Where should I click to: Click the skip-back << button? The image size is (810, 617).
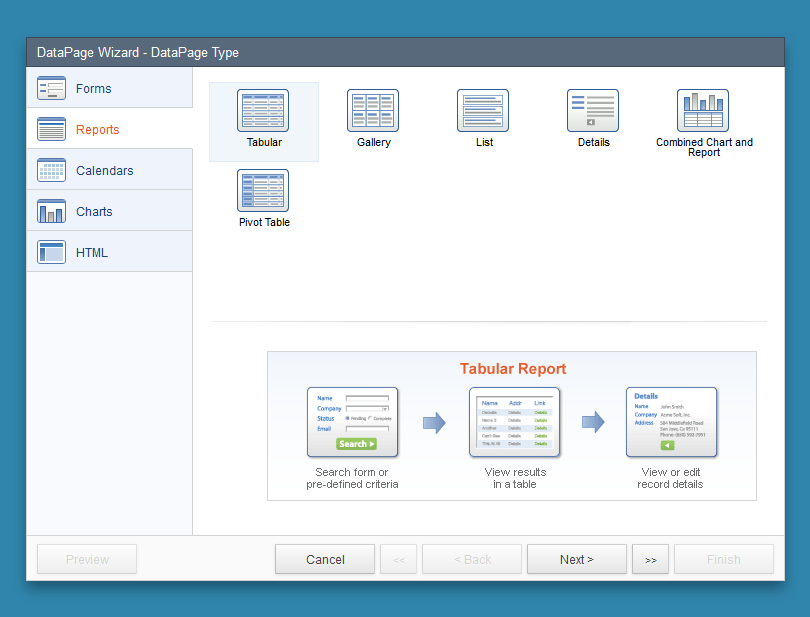[398, 559]
